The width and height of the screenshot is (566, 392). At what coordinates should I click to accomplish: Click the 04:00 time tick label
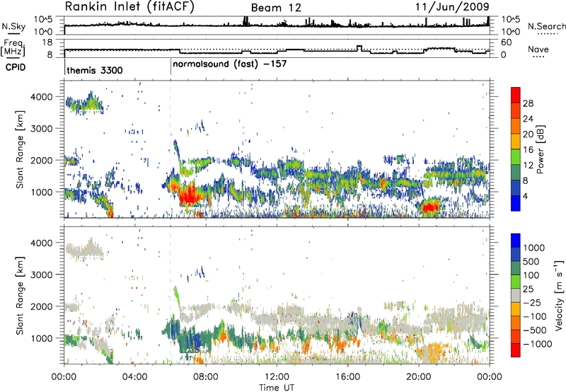pyautogui.click(x=134, y=377)
